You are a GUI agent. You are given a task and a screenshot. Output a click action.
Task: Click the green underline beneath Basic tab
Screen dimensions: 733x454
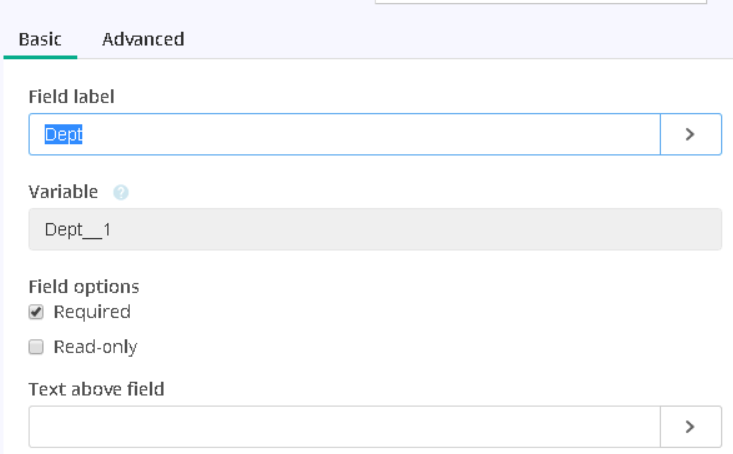tap(40, 58)
